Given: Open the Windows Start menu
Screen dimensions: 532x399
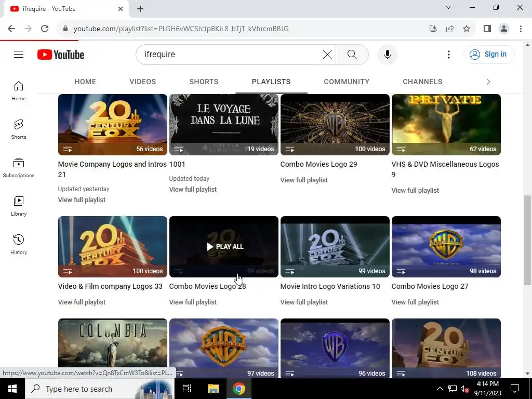Looking at the screenshot, I should coord(12,389).
